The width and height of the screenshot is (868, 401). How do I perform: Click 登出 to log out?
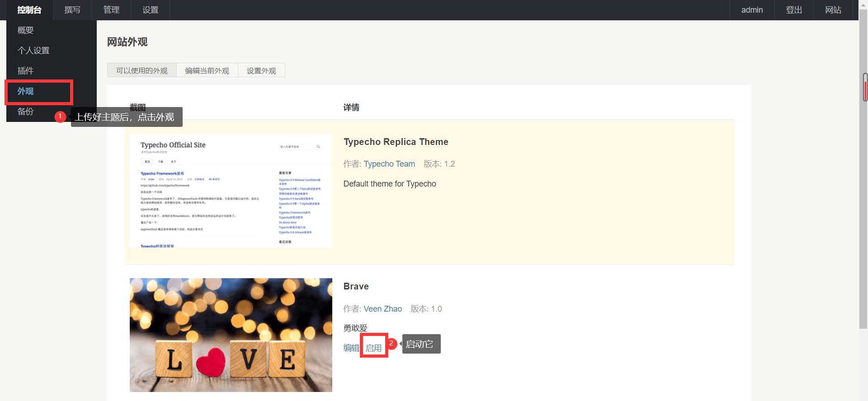[794, 10]
